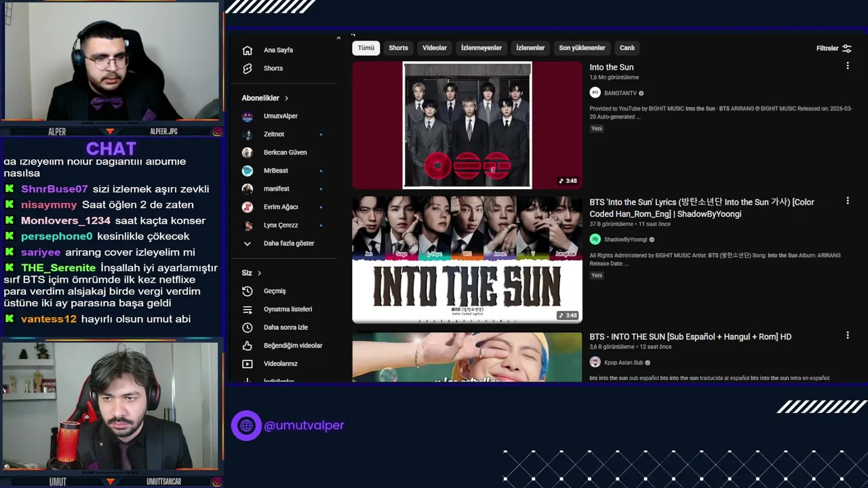Click '37 B görüntüleme • 11 saat önce'

pos(630,224)
